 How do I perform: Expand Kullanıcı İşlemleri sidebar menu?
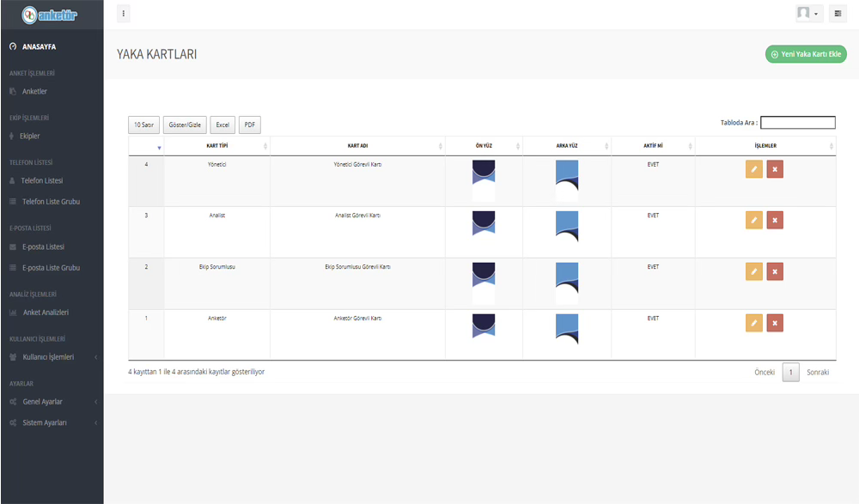[x=52, y=357]
